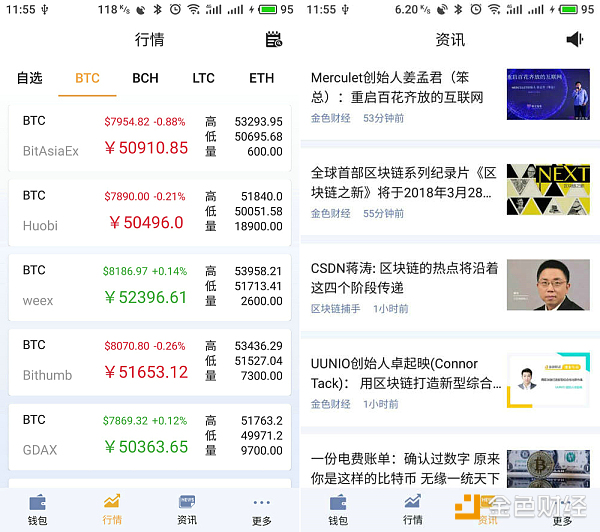Screen dimensions: 600x532
Task: Tap $7954.82 -0.88% change text
Action: (x=145, y=122)
